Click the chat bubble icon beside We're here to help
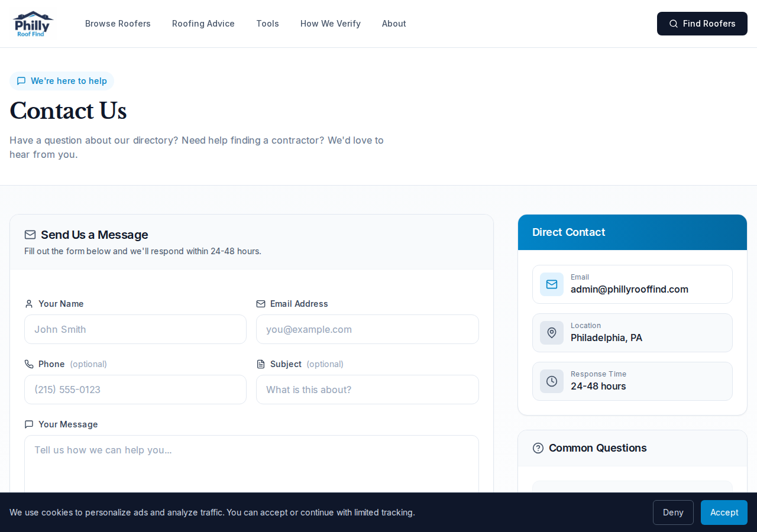The height and width of the screenshot is (532, 757). [x=21, y=81]
